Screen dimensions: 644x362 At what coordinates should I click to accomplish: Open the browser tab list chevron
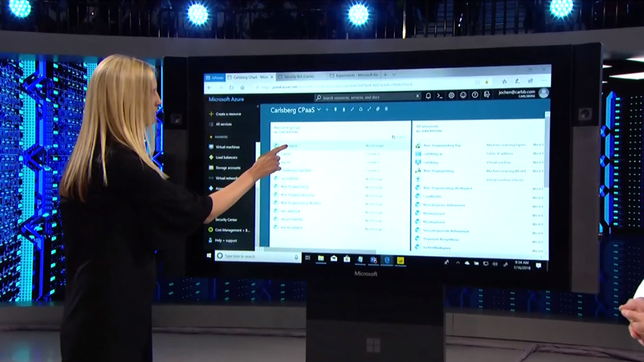coord(394,75)
